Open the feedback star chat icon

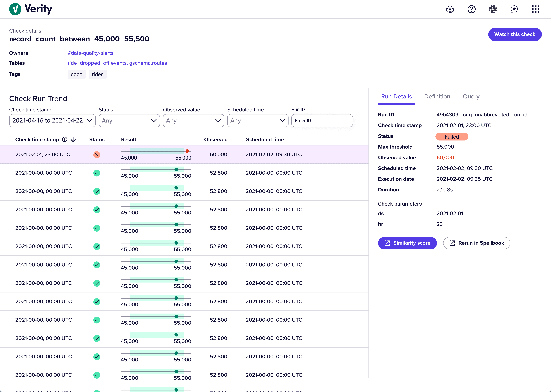[514, 9]
